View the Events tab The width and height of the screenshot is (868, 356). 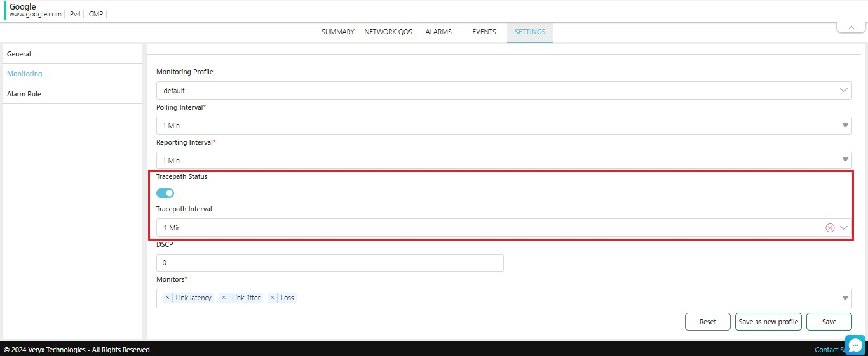[x=484, y=32]
